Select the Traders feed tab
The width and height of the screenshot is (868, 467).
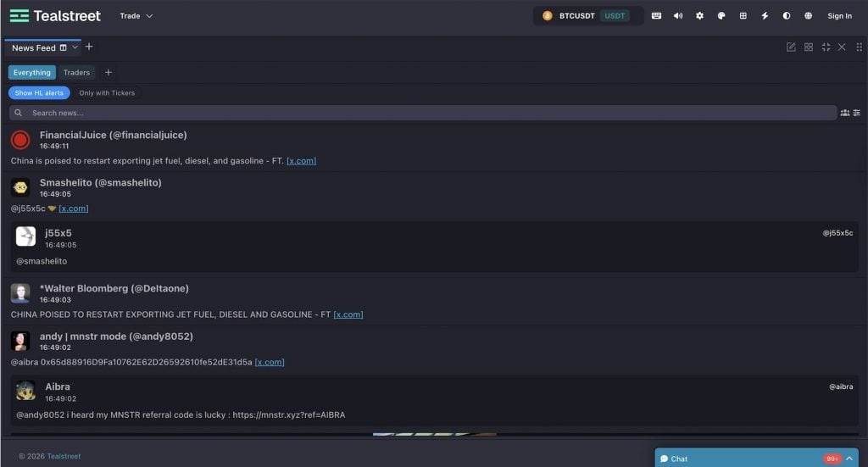click(x=76, y=73)
